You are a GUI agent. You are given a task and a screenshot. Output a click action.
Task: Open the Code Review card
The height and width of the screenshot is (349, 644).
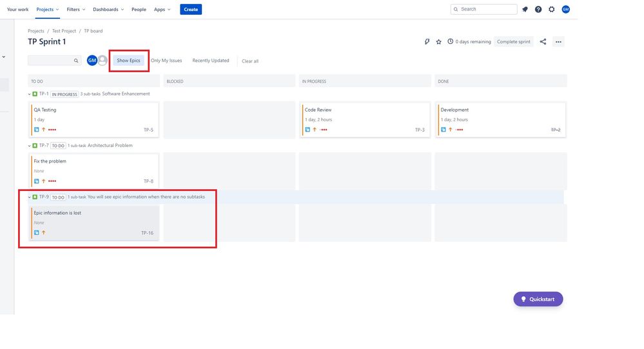(365, 119)
